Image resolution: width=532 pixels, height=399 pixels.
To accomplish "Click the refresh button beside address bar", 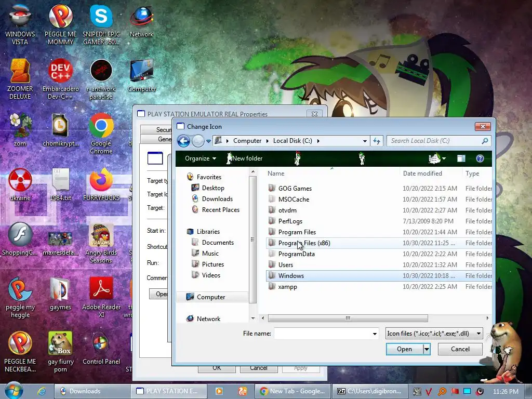I will point(377,141).
